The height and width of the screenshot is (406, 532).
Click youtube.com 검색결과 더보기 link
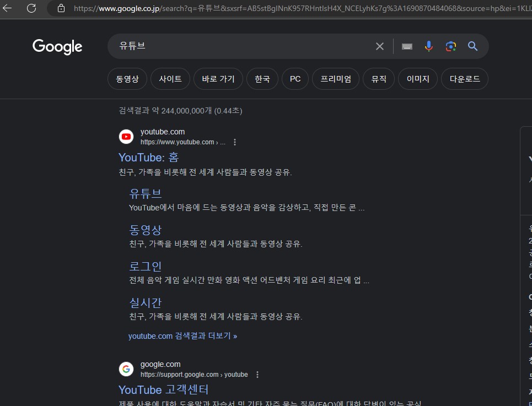182,336
